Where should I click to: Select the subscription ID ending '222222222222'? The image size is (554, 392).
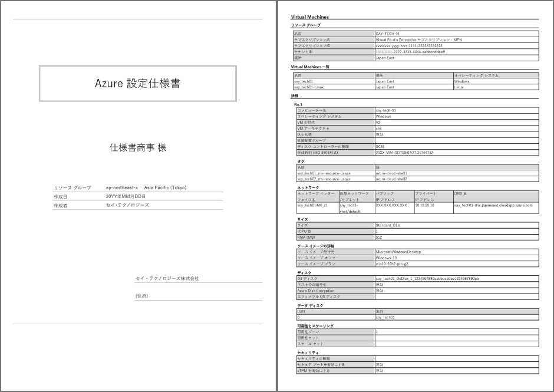[x=409, y=46]
